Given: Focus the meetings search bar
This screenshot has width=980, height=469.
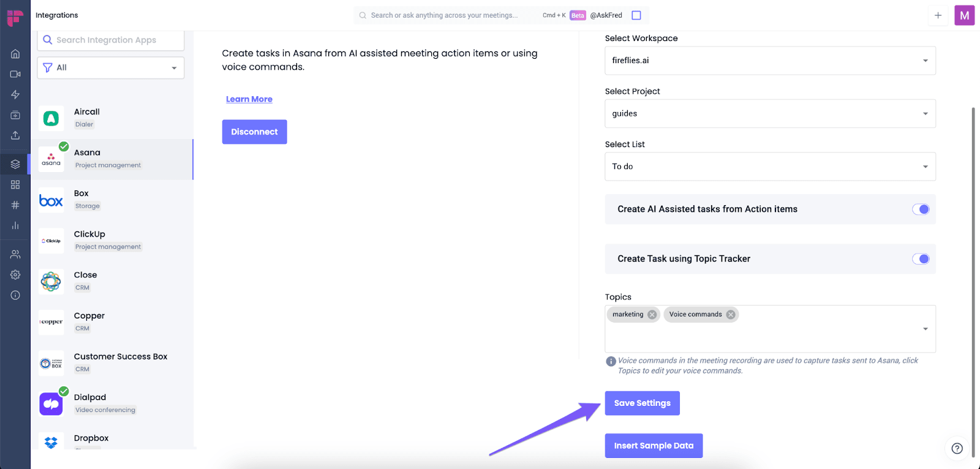Looking at the screenshot, I should (445, 15).
